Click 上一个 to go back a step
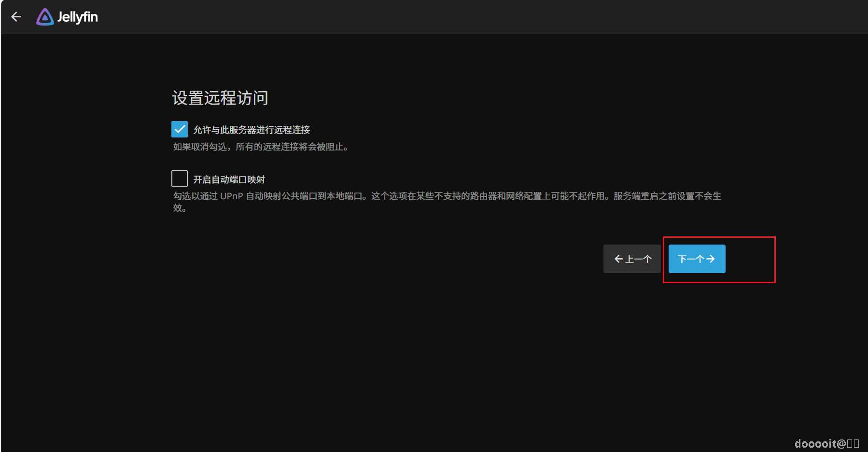Image resolution: width=868 pixels, height=452 pixels. tap(631, 259)
